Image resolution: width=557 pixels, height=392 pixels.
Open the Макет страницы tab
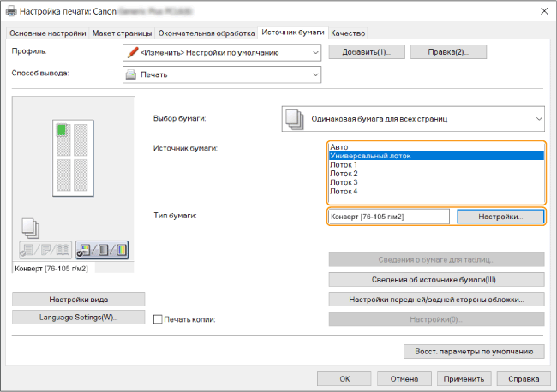tap(122, 33)
